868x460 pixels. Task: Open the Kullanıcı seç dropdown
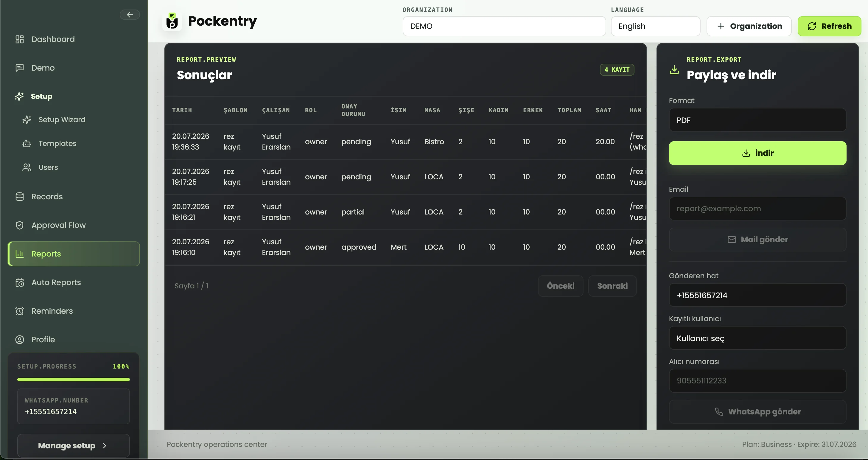757,338
